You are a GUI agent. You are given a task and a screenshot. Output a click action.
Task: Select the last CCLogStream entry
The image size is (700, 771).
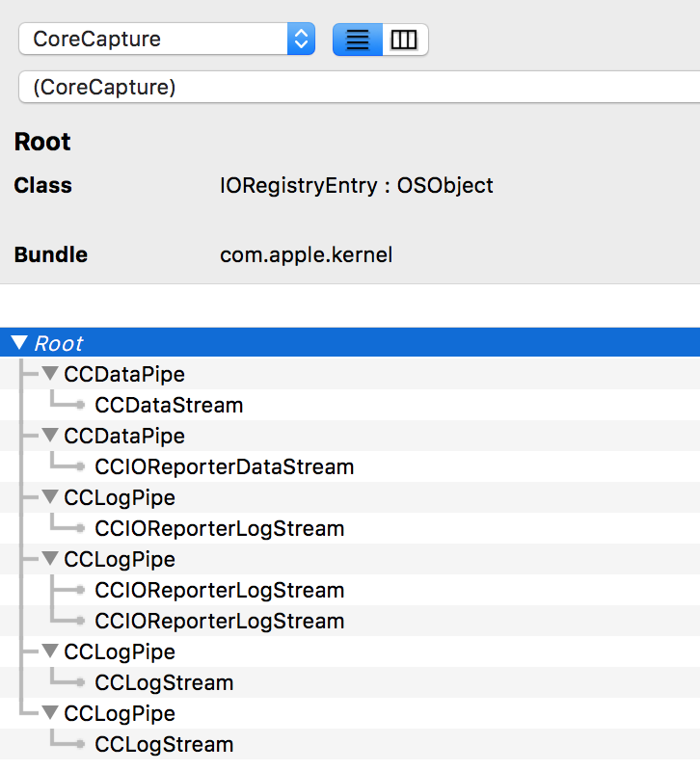(x=164, y=744)
